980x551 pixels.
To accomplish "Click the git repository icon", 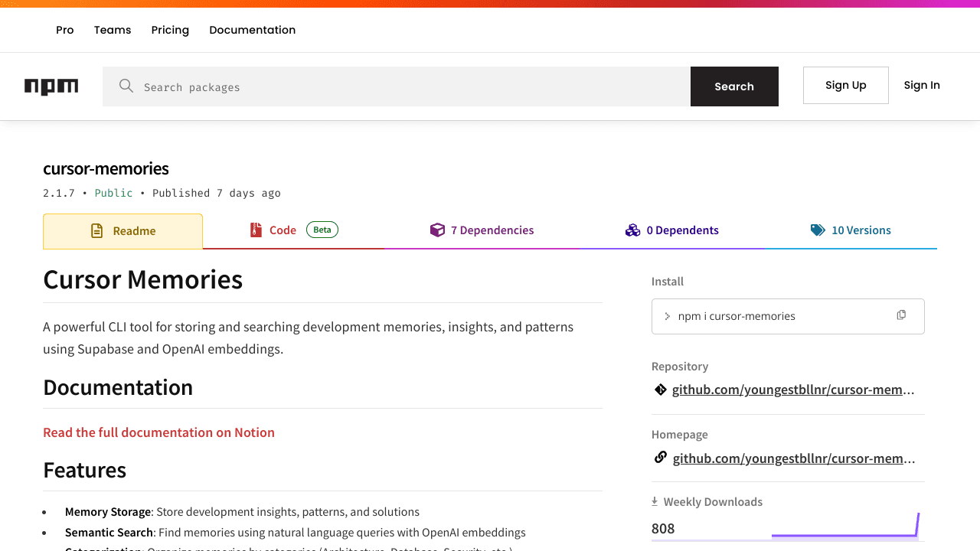I will tap(661, 390).
